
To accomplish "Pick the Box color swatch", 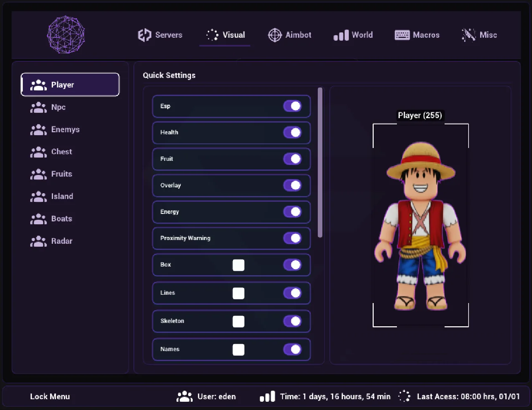I will coord(238,265).
